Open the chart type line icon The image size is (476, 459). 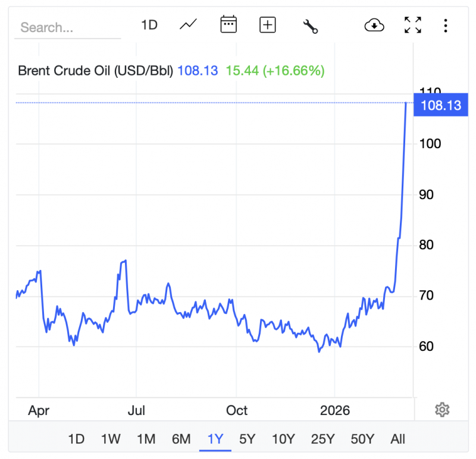point(189,25)
